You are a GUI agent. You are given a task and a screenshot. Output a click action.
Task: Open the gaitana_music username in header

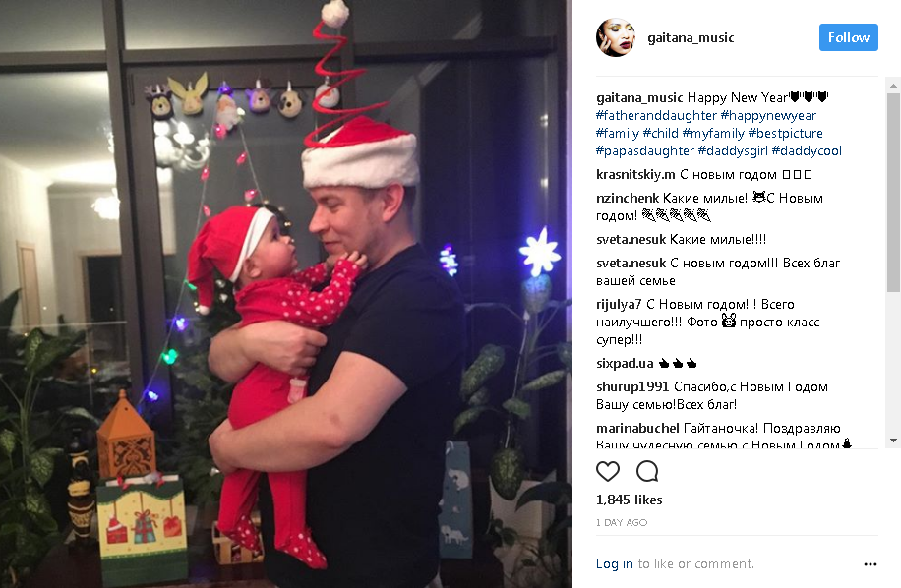(691, 38)
